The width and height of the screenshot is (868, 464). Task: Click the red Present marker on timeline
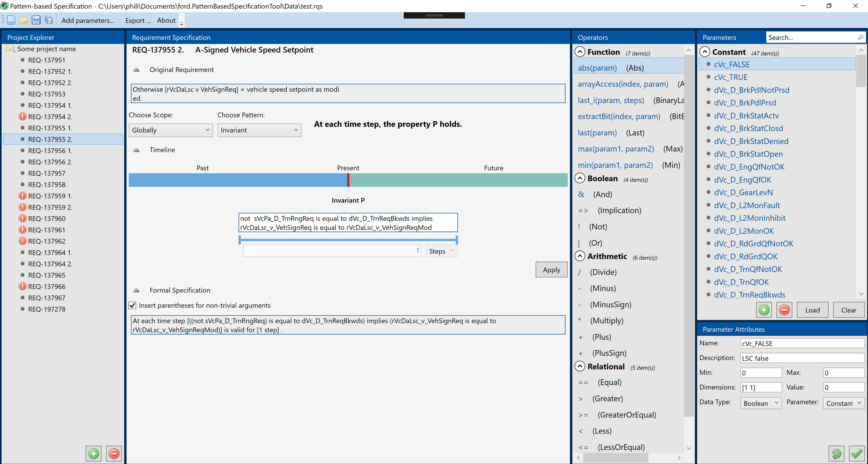click(x=348, y=180)
